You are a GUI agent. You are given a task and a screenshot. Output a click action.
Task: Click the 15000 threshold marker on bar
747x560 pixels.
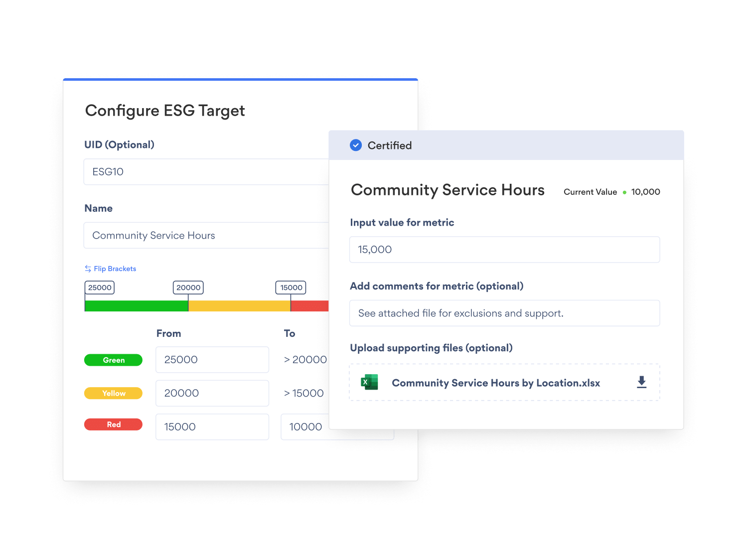pyautogui.click(x=291, y=288)
